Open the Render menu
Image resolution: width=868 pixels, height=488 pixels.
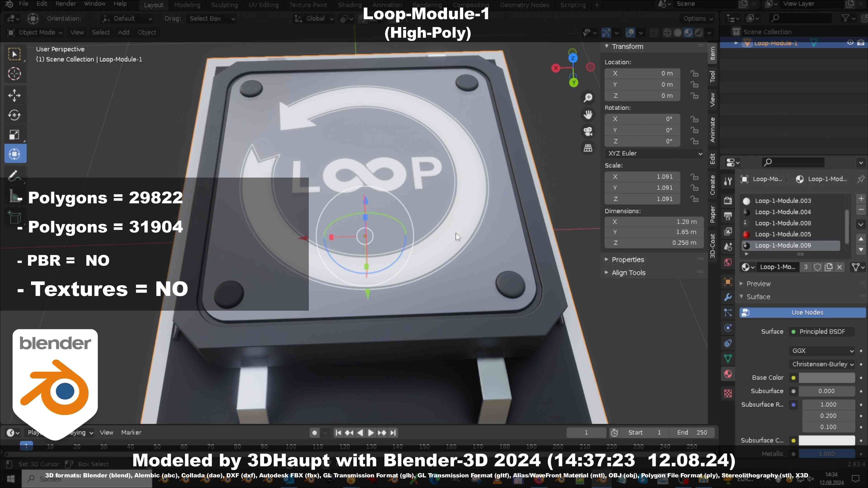[x=66, y=4]
